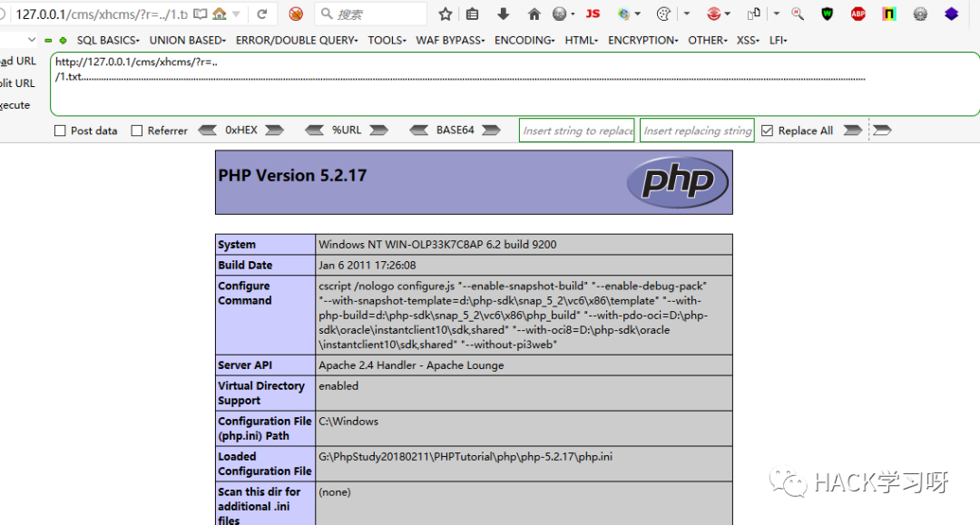Open the OTHER menu

click(708, 40)
